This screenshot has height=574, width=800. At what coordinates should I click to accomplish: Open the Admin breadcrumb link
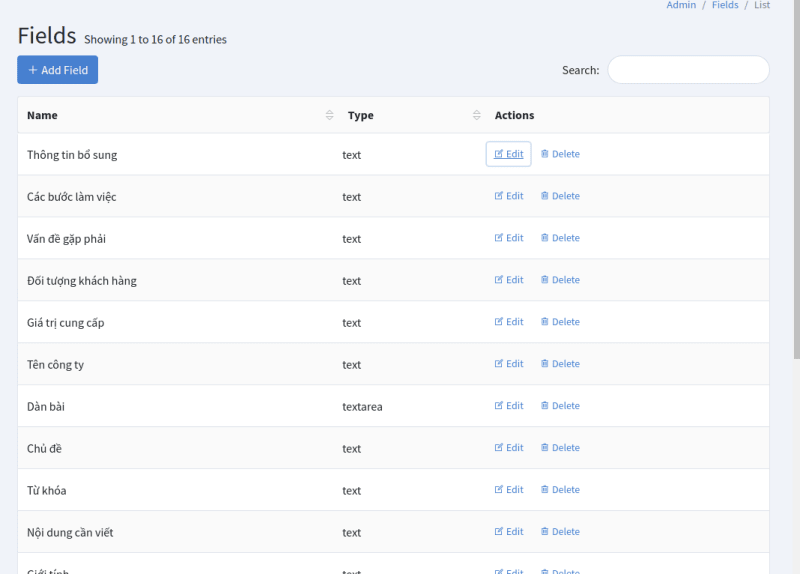click(681, 5)
